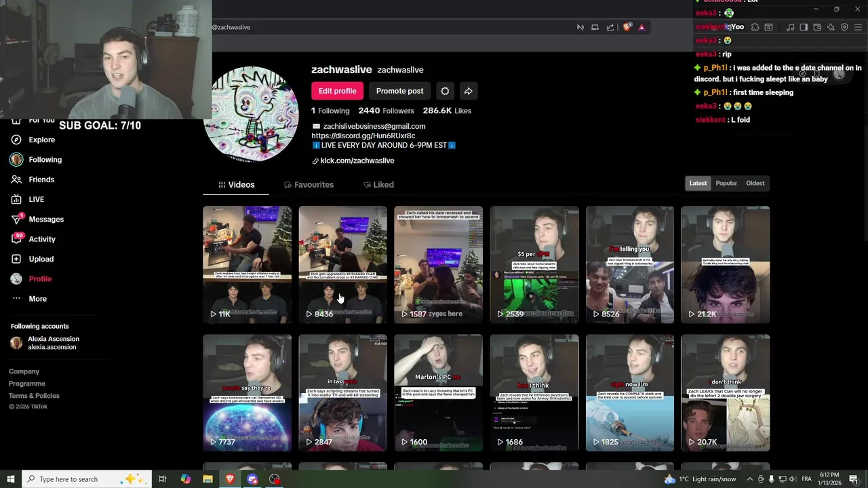Click the taskbar search box

(87, 479)
